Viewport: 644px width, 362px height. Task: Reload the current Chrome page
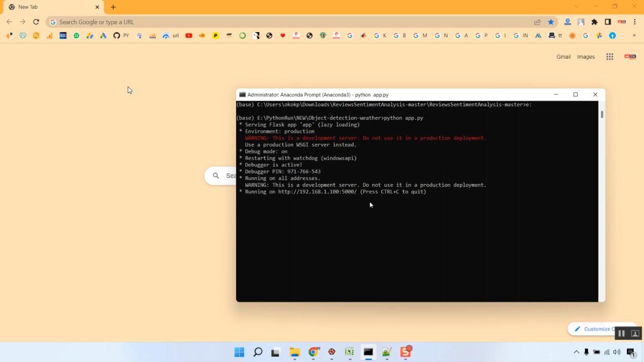(36, 22)
